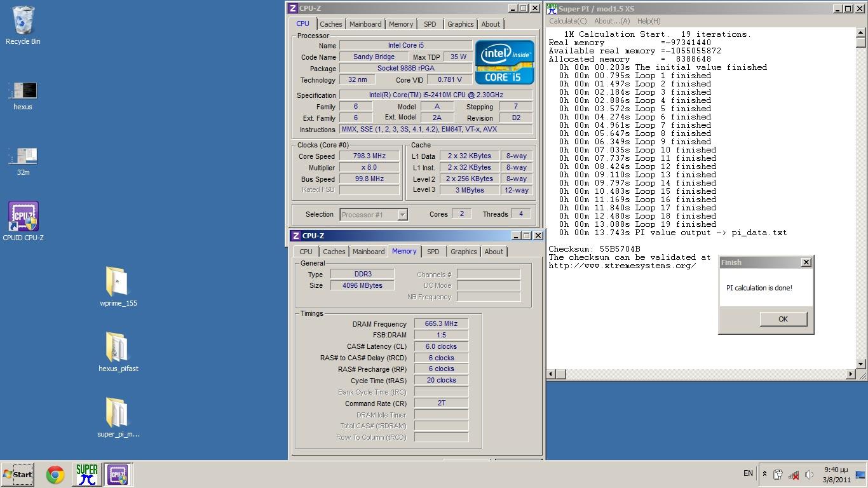
Task: Click the xtremesystems.org URL text
Action: pos(622,266)
